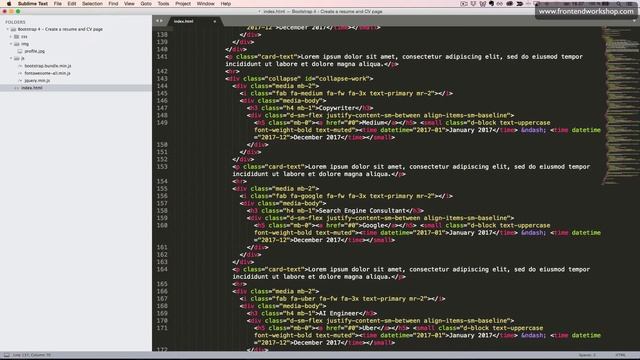Click the profile.jpg image file icon
This screenshot has width=640, height=360.
point(20,51)
